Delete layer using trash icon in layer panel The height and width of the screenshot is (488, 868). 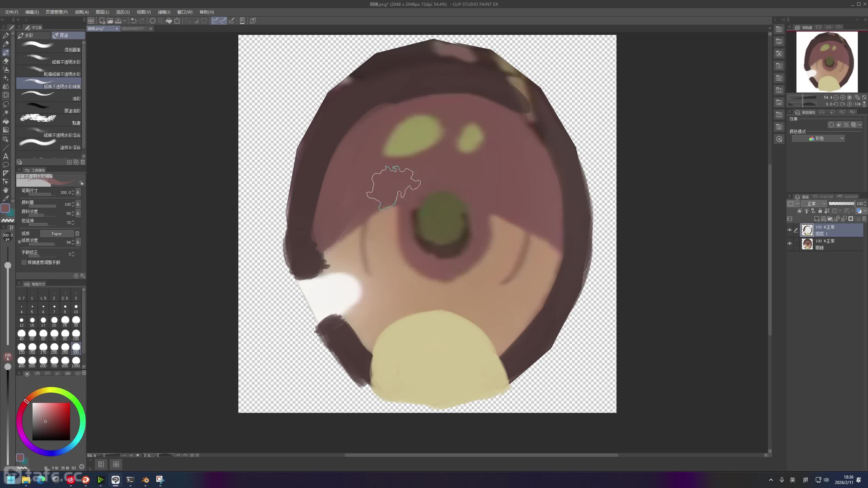[x=864, y=219]
